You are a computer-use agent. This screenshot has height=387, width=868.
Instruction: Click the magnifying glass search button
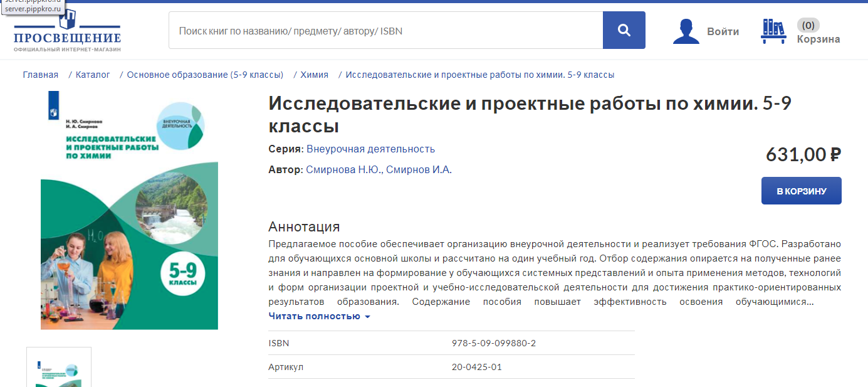point(624,30)
